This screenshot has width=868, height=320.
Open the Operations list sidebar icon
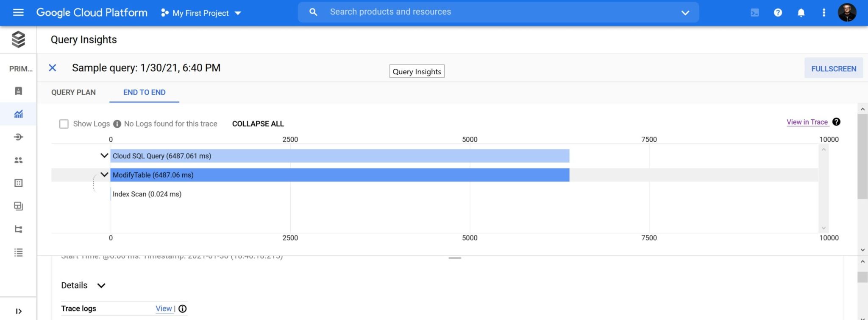pyautogui.click(x=18, y=252)
